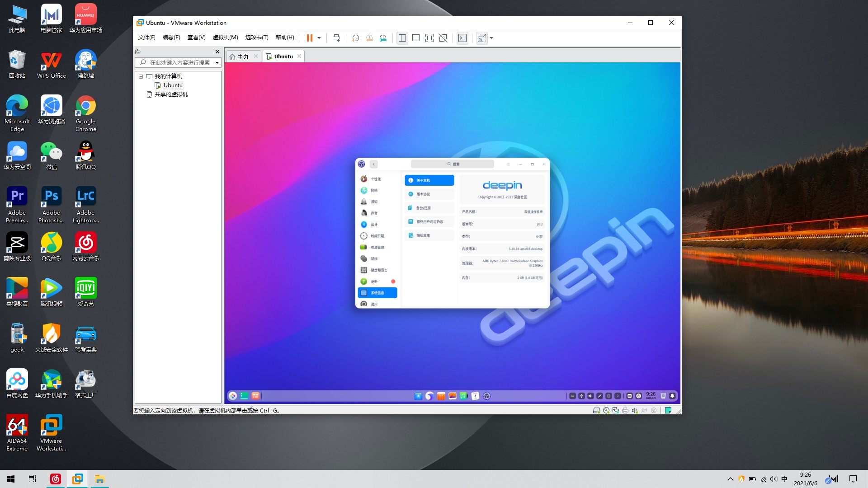Viewport: 868px width, 488px height.
Task: Open the 备份/还原 entry
Action: [x=429, y=208]
